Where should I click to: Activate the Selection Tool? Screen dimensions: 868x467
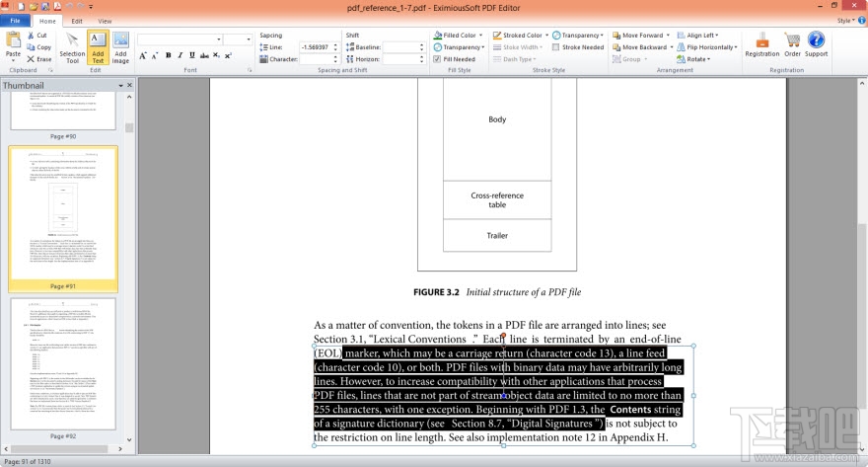tap(72, 47)
